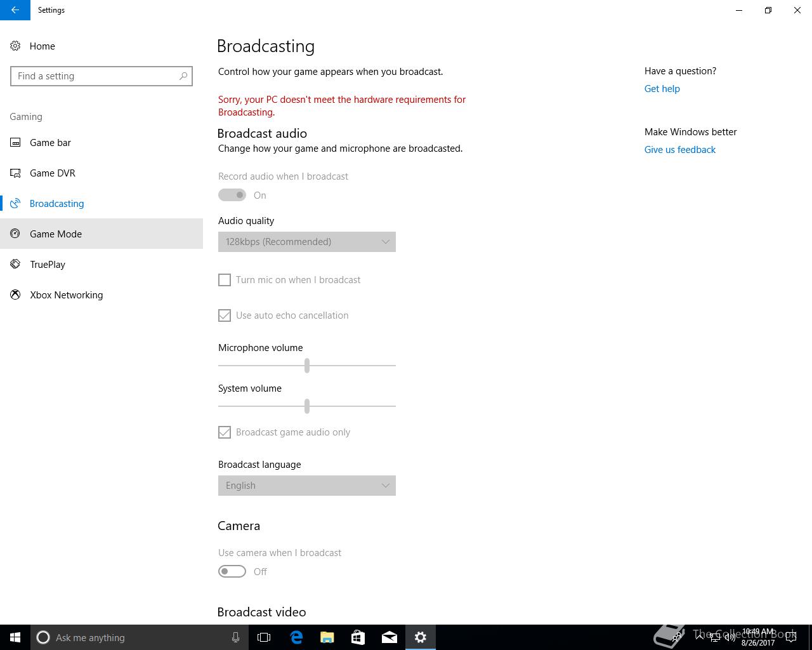Open the Game DVR settings page
The image size is (812, 650).
coord(101,173)
